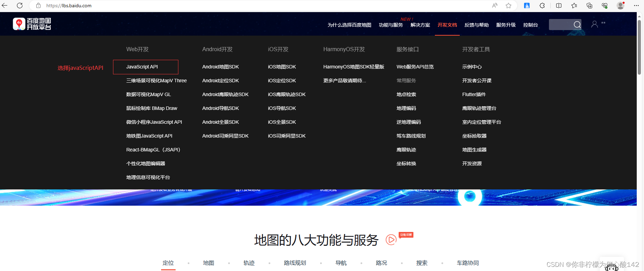Open Android定位SDK

(221, 81)
